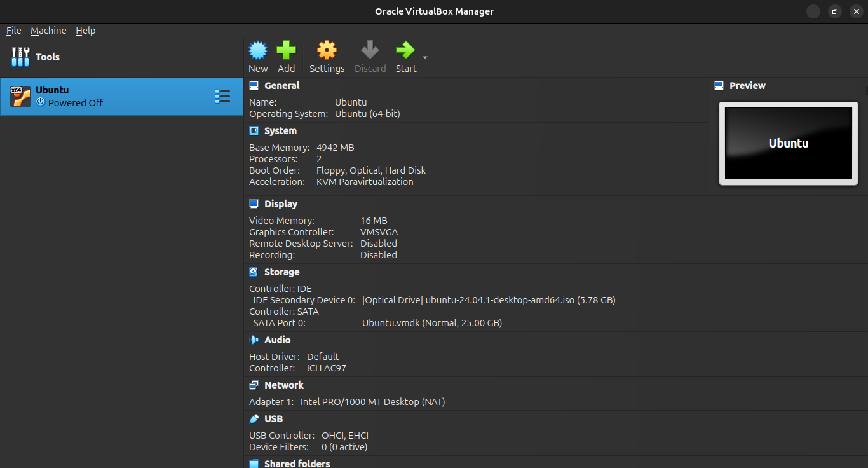Click the ICH AC97 audio controller value
868x468 pixels.
[x=327, y=368]
